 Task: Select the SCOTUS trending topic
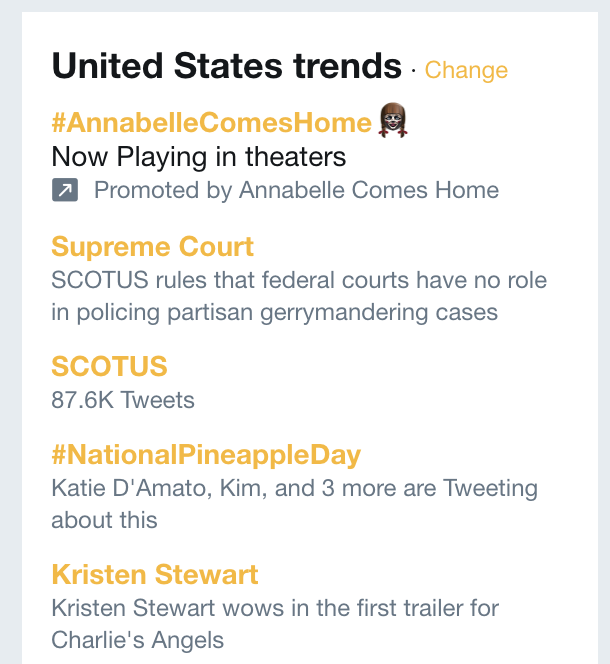tap(109, 366)
